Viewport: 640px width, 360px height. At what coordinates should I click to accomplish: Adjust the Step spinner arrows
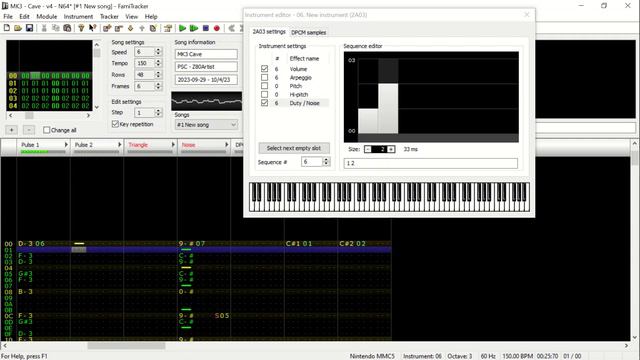point(158,112)
